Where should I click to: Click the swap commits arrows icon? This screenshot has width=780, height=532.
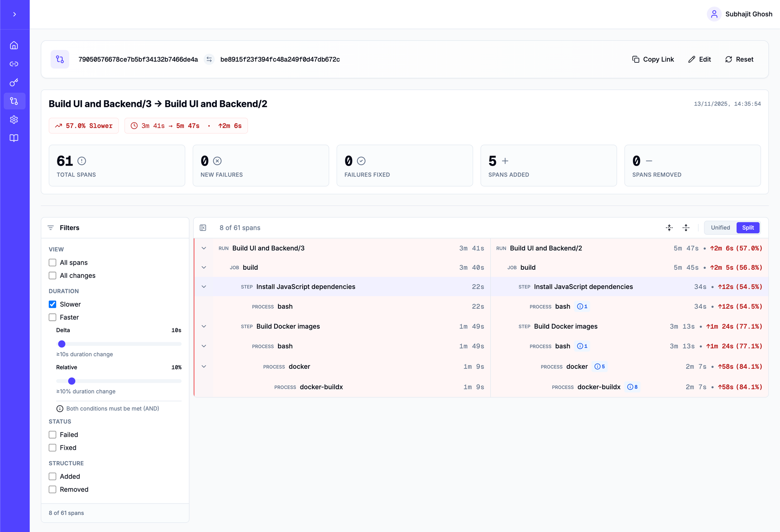(x=209, y=59)
